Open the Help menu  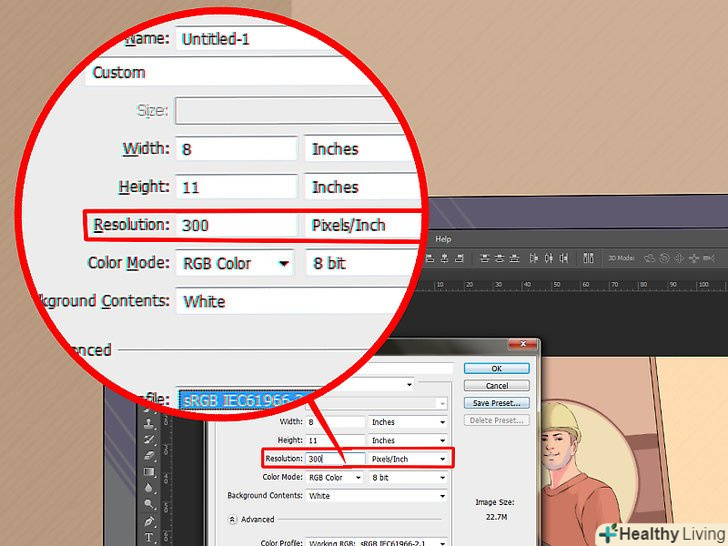tap(443, 239)
